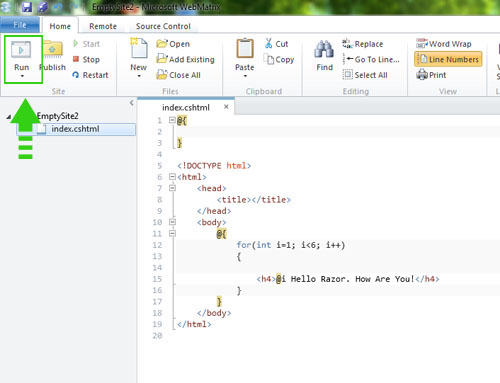Image resolution: width=500 pixels, height=383 pixels.
Task: Toggle Line Numbers display
Action: pos(448,59)
